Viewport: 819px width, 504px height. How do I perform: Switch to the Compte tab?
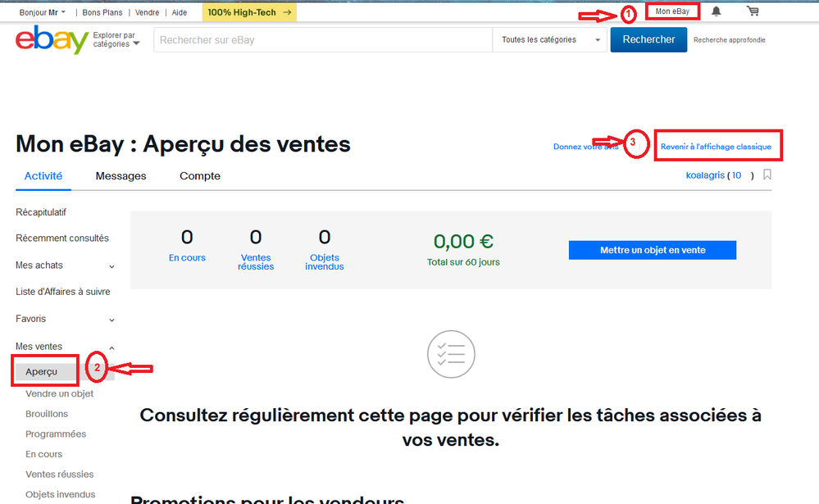coord(200,176)
